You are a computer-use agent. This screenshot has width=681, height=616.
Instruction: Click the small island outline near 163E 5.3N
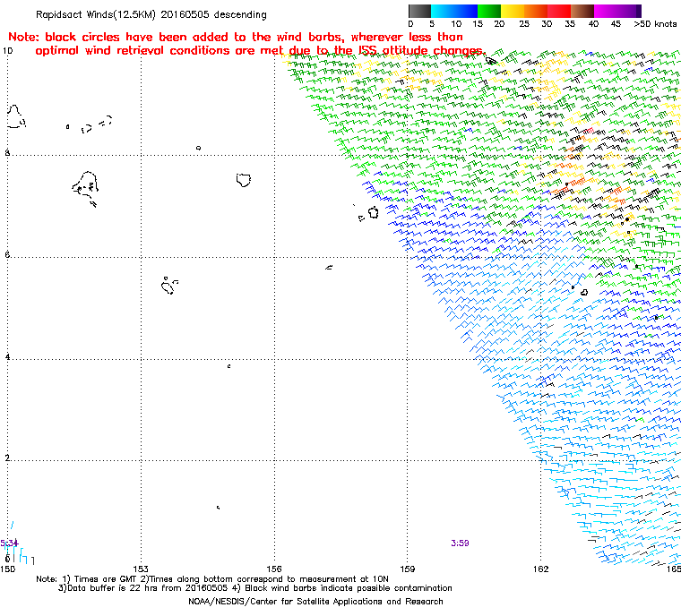(x=584, y=293)
